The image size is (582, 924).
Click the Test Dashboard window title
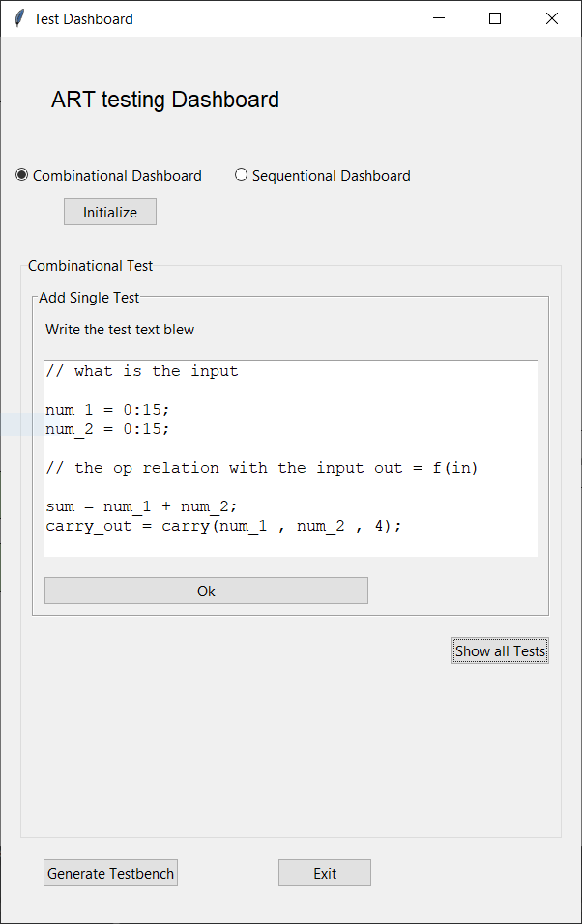tap(83, 18)
